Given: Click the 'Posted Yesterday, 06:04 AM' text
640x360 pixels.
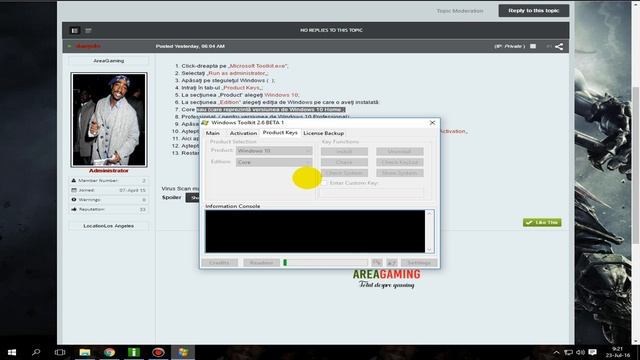Looking at the screenshot, I should (190, 47).
